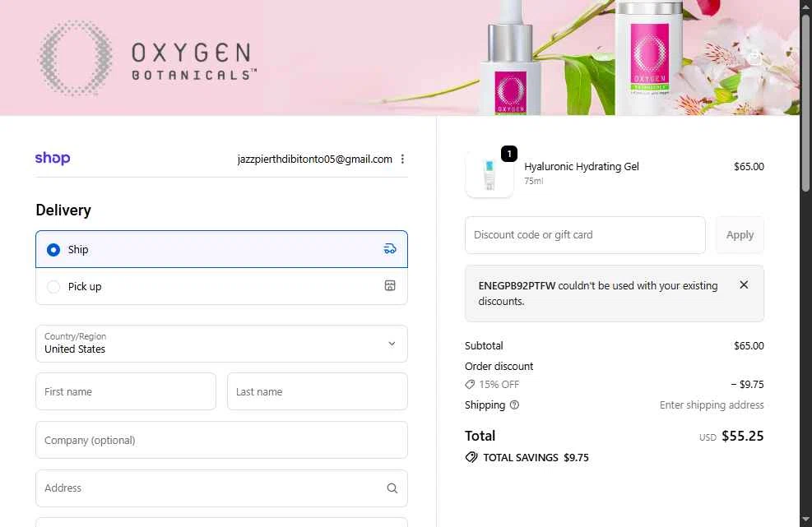
Task: Click the − $9.75 discount amount
Action: pyautogui.click(x=747, y=384)
